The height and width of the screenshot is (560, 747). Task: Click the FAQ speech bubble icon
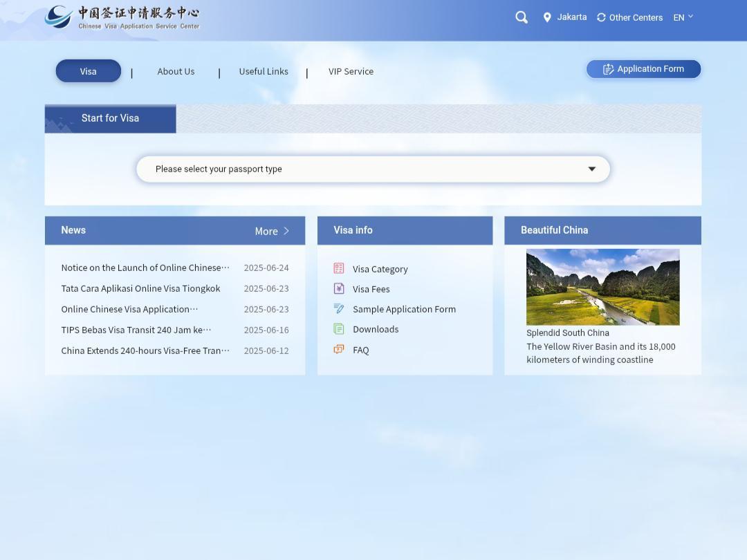coord(339,350)
